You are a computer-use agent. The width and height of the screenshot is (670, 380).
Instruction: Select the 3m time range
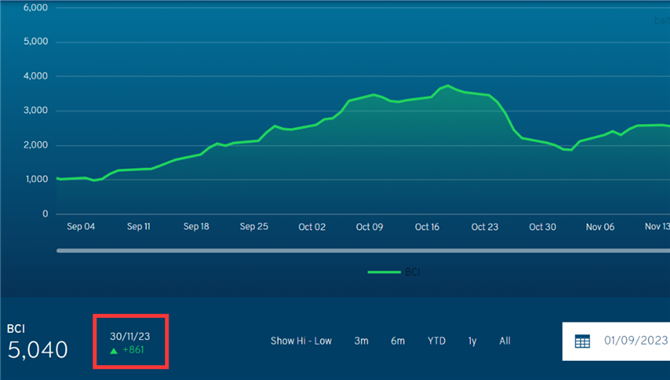[361, 341]
